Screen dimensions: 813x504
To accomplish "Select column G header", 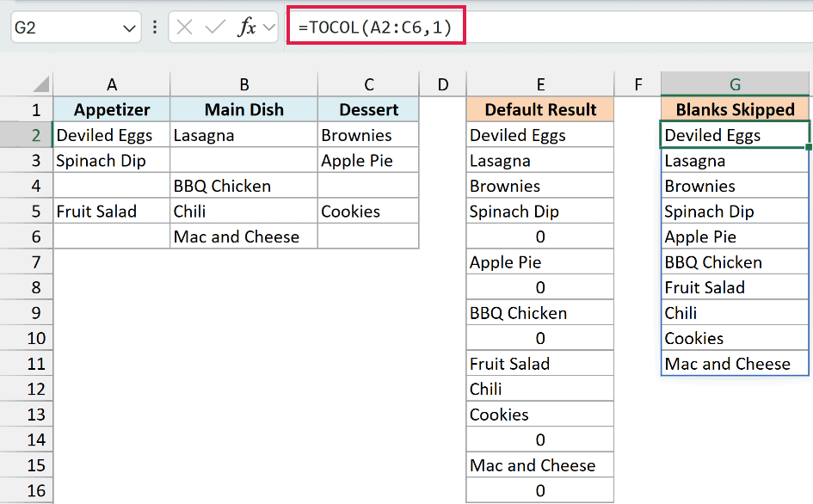I will (735, 84).
